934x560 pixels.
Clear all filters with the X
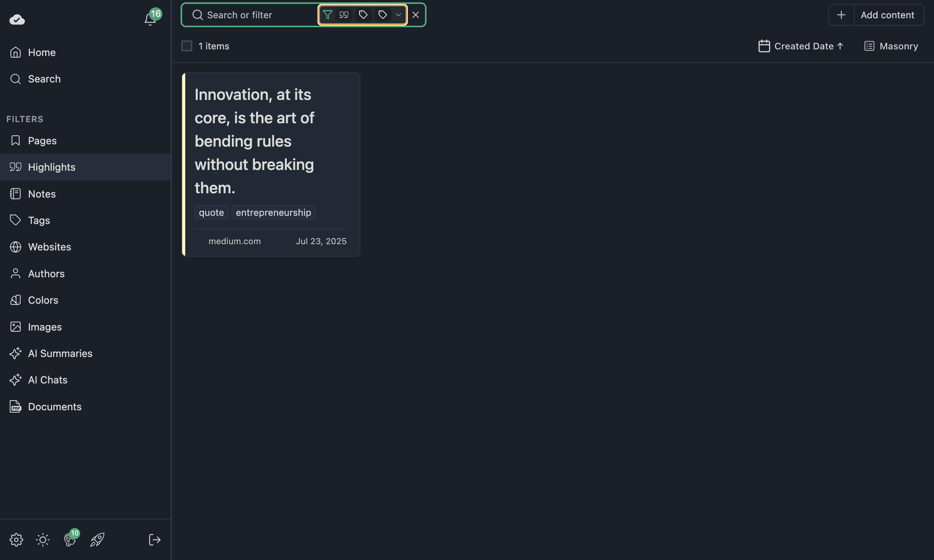click(416, 15)
